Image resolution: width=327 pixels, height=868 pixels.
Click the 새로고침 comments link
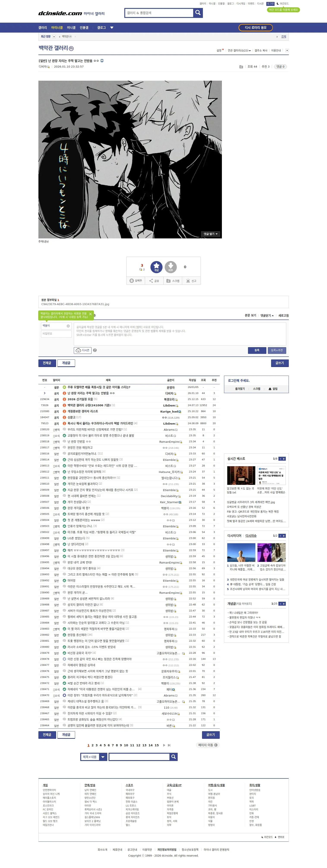283,315
